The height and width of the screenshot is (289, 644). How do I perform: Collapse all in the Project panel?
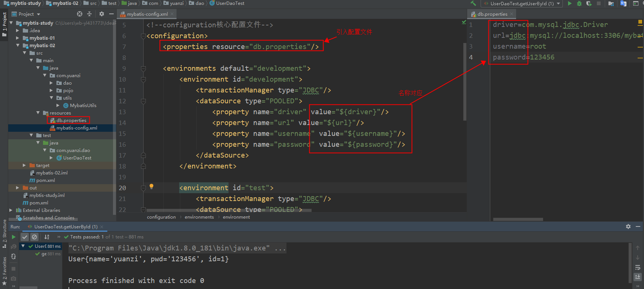point(89,14)
